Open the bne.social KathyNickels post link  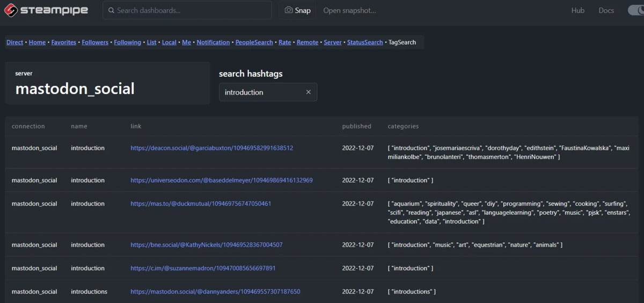pyautogui.click(x=207, y=244)
